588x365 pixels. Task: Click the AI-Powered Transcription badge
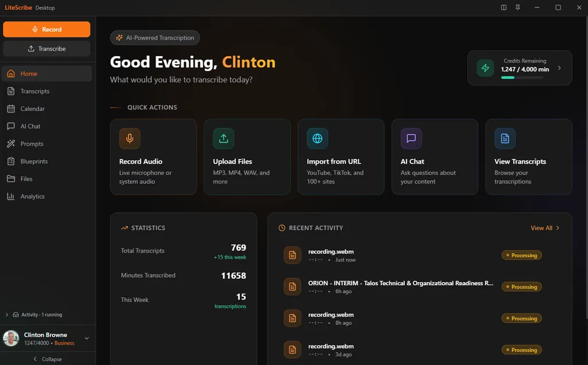pyautogui.click(x=155, y=37)
